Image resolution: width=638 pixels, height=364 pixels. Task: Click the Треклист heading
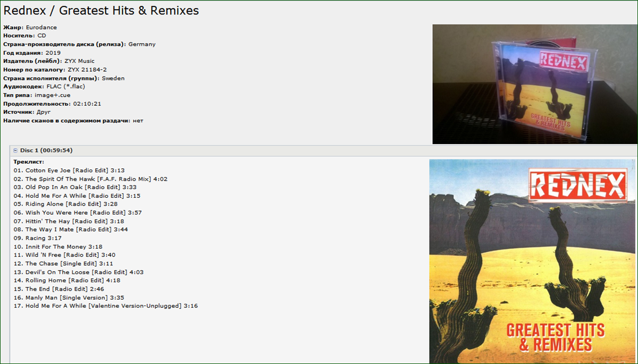(x=29, y=162)
